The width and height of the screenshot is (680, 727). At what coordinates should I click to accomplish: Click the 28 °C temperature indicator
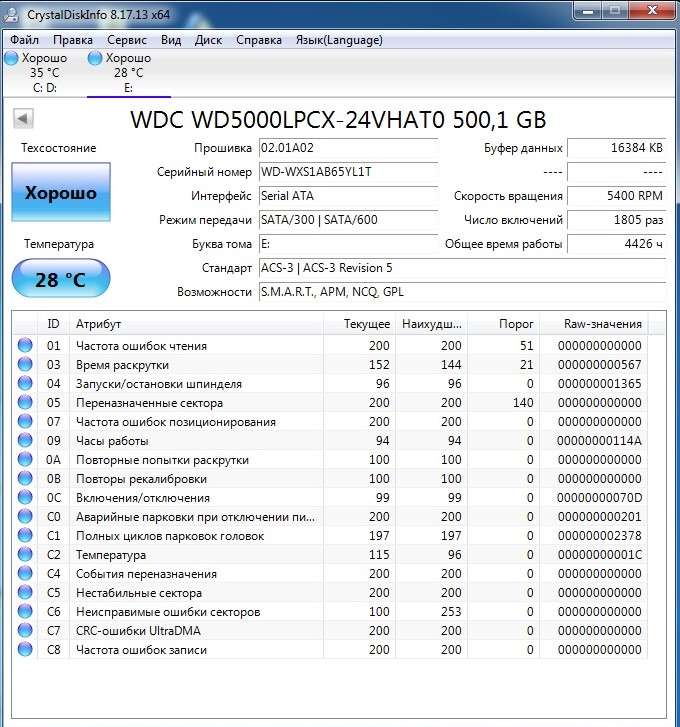(x=60, y=279)
